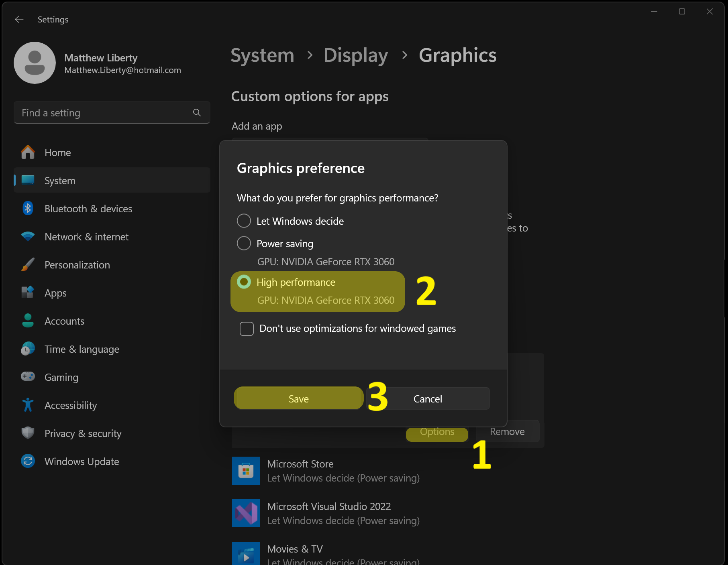Click the search magnifier icon
728x565 pixels.
pos(197,112)
